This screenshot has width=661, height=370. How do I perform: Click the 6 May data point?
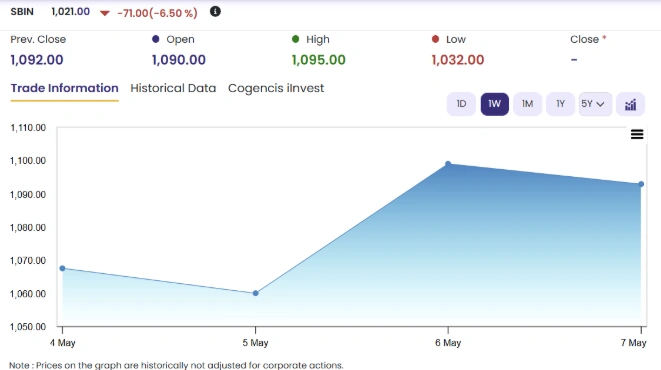(x=448, y=164)
